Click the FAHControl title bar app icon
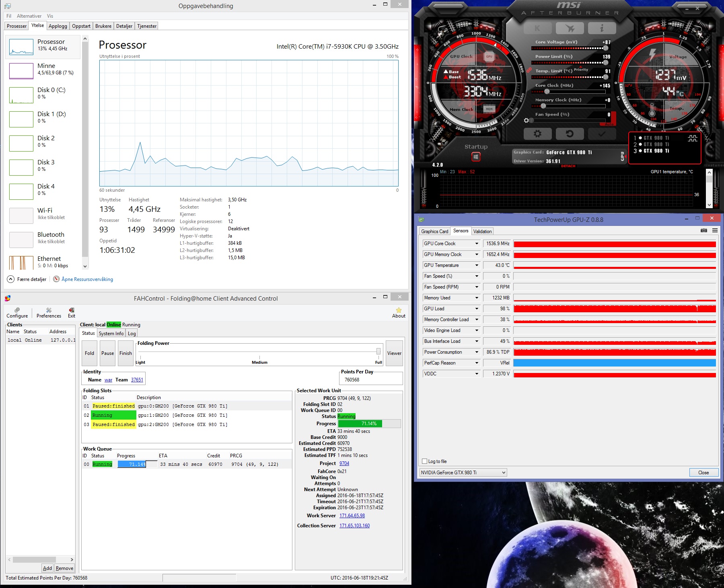The height and width of the screenshot is (588, 724). 8,298
